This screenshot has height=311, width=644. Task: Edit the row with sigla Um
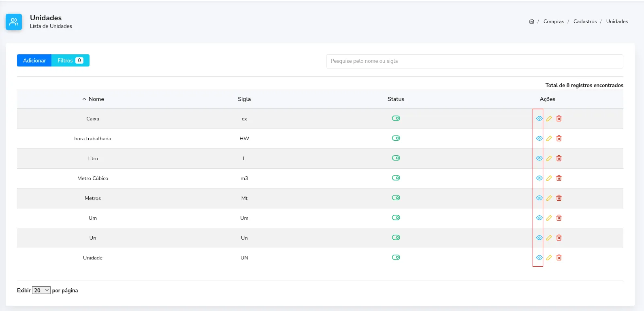tap(549, 218)
